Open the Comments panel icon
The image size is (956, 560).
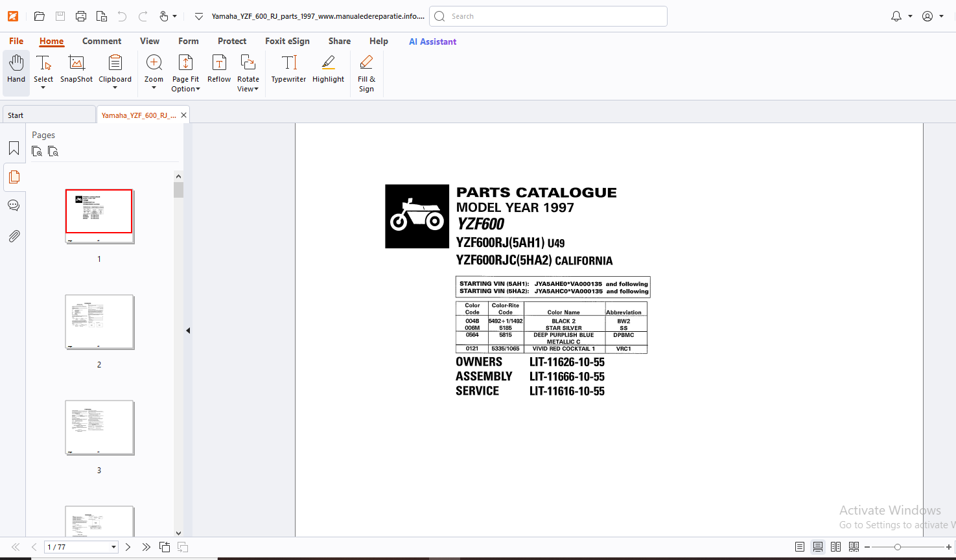pyautogui.click(x=14, y=205)
